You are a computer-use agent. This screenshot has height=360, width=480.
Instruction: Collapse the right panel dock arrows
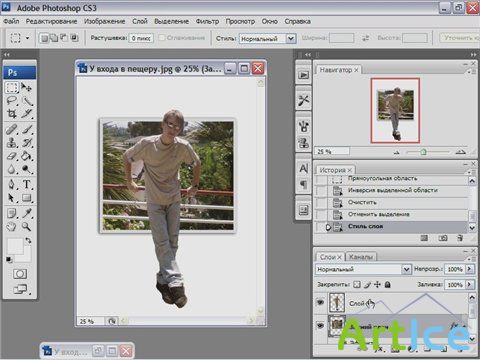tap(473, 54)
